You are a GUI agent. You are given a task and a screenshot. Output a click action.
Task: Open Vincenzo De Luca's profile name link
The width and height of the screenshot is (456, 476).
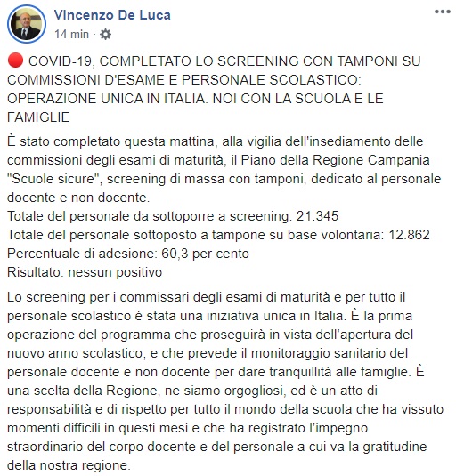pyautogui.click(x=112, y=15)
